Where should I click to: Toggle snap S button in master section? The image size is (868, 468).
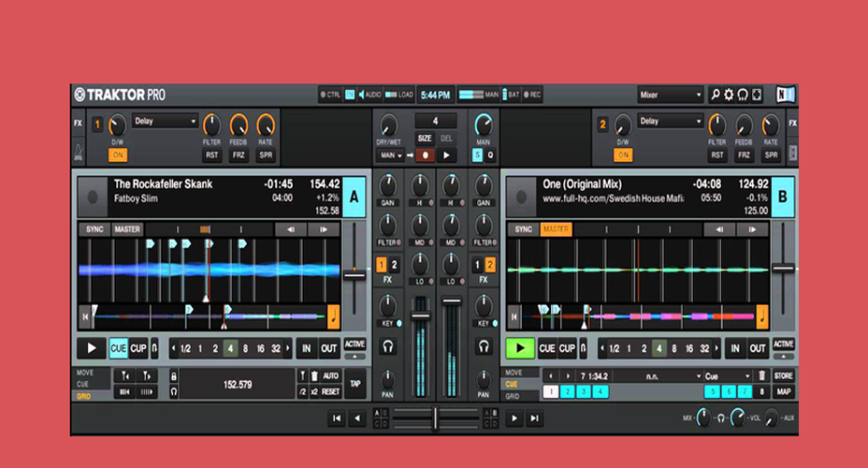[x=477, y=155]
